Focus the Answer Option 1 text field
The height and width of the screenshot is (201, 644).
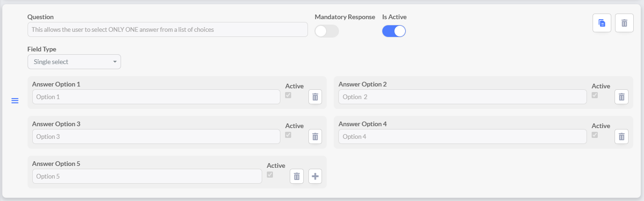point(156,97)
